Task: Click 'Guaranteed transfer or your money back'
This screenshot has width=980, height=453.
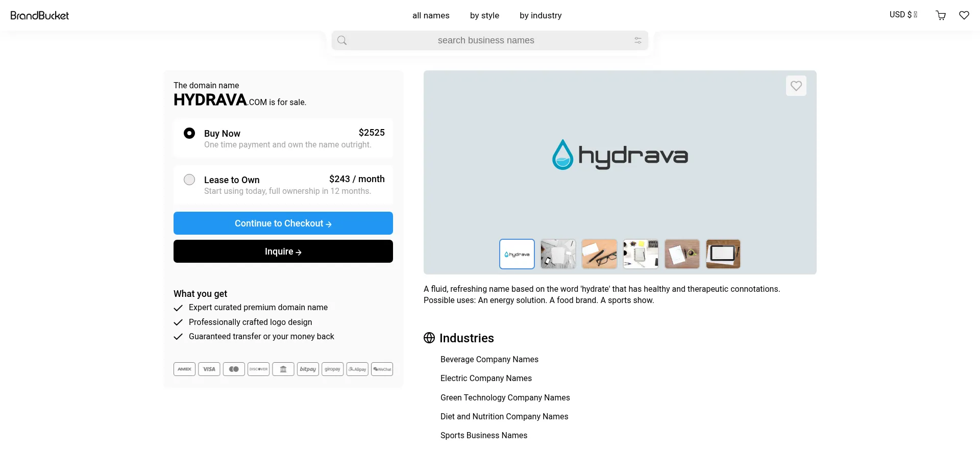Action: (x=261, y=336)
